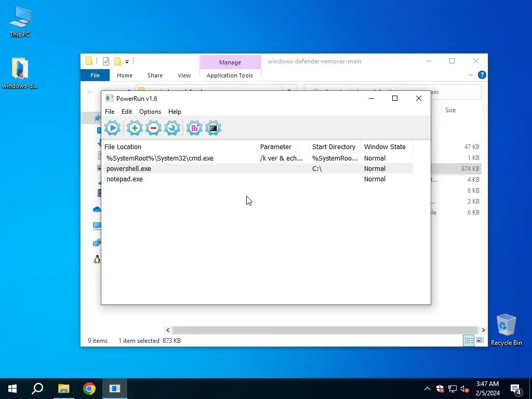Click File Explorer on the taskbar
532x399 pixels.
63,389
